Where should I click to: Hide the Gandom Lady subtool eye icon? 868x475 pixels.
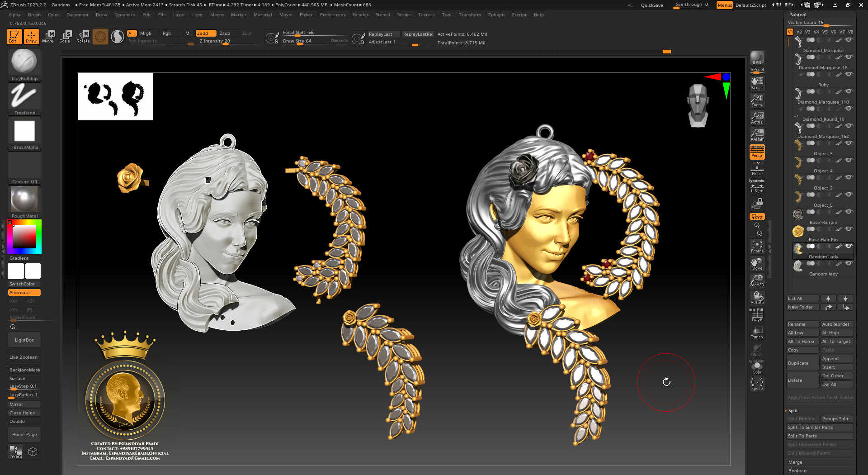pos(849,247)
